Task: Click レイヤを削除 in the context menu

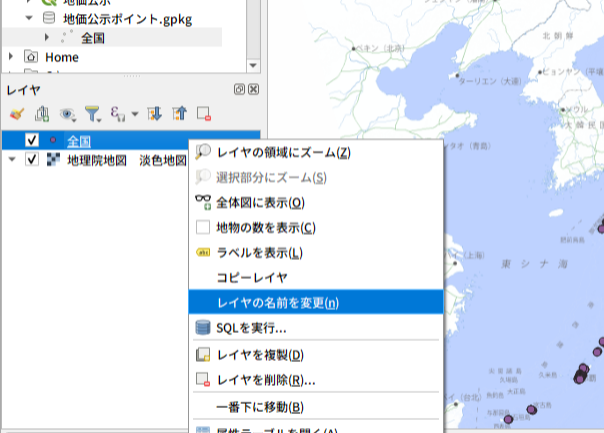Action: tap(266, 380)
